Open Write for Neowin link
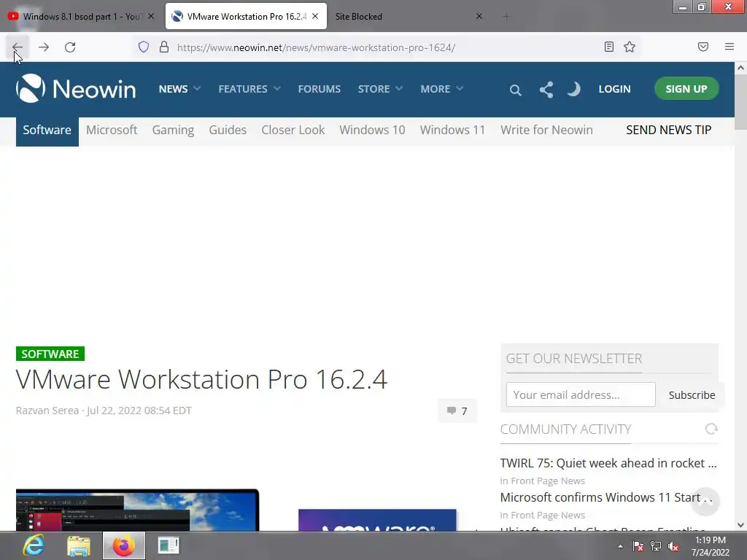 546,130
